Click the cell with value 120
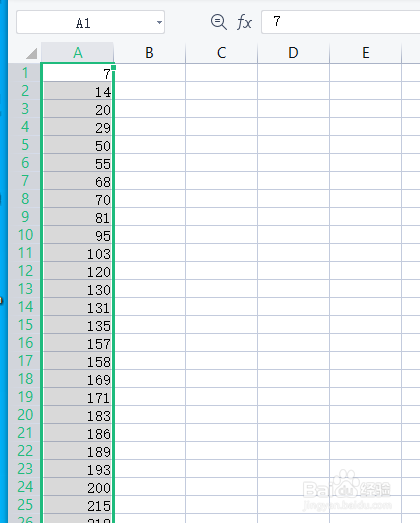Viewport: 420px width, 523px height. click(78, 271)
